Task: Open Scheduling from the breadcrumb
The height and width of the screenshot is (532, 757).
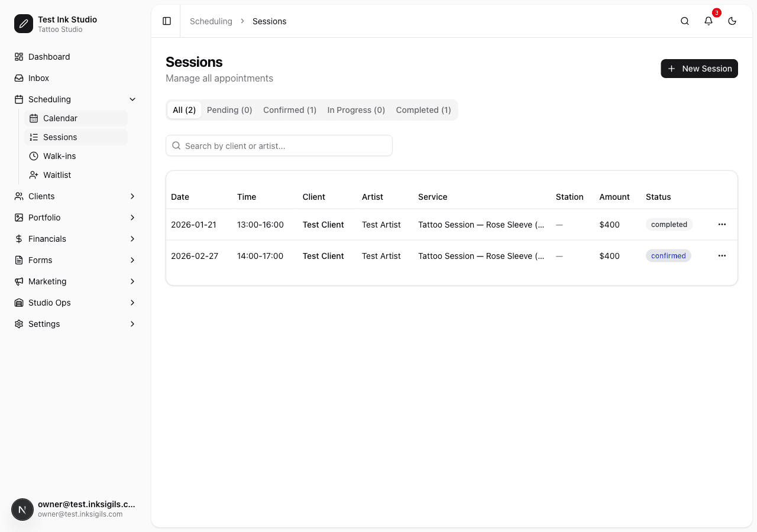Action: tap(211, 21)
